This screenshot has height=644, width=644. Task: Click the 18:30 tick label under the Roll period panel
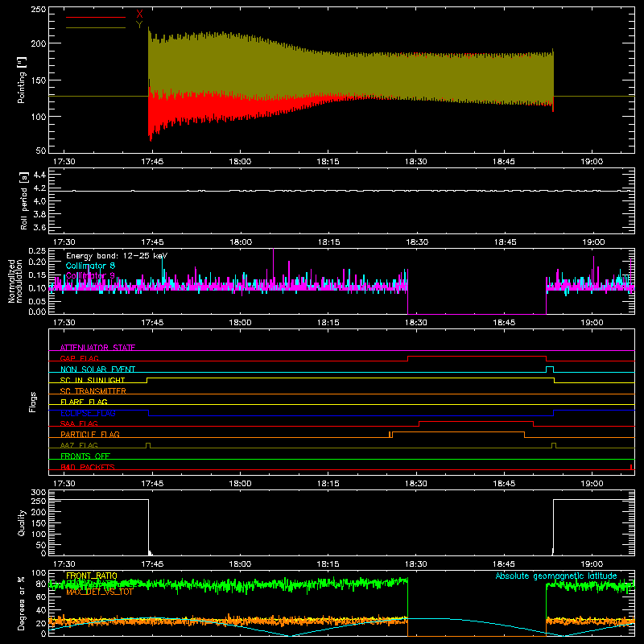(x=416, y=242)
